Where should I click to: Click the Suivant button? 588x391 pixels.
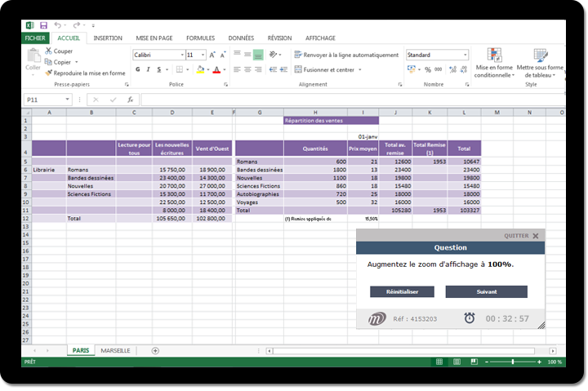pyautogui.click(x=486, y=291)
